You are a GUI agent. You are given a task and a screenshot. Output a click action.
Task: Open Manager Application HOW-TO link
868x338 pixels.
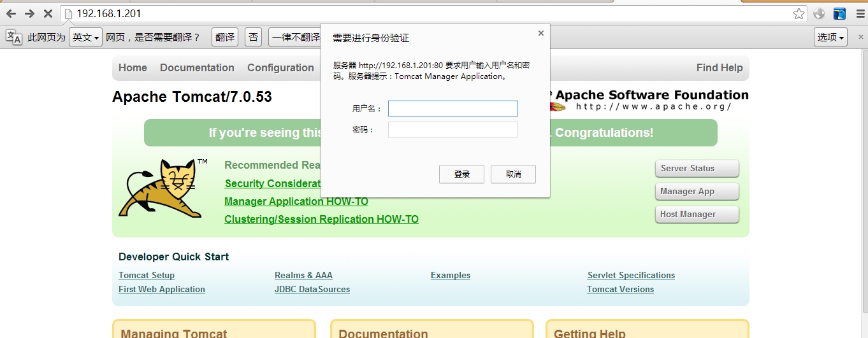(296, 202)
